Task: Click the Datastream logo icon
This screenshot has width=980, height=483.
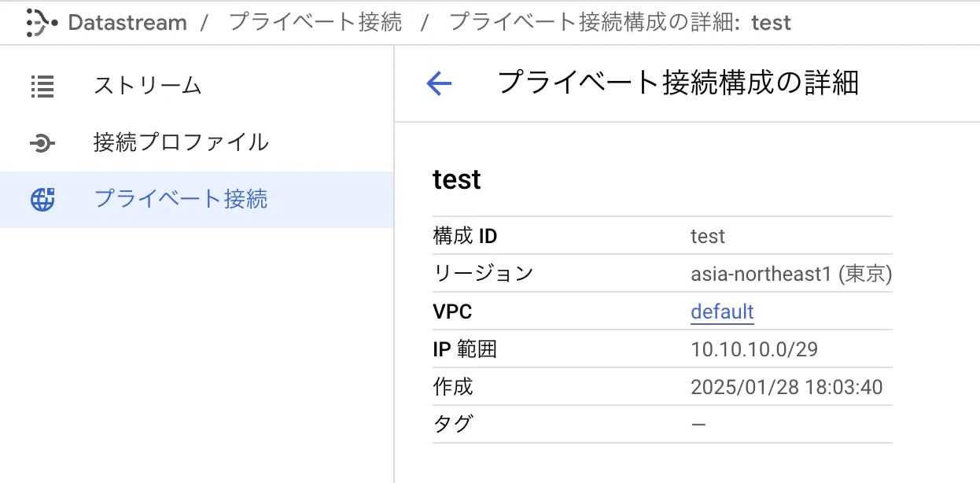Action: click(42, 22)
